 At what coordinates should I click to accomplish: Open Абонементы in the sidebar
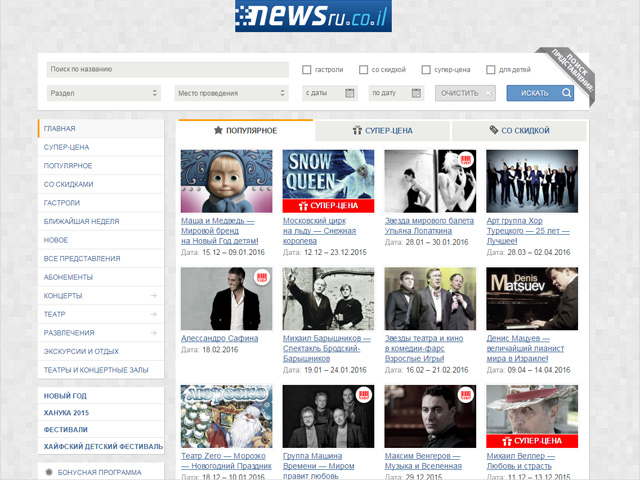pos(101,277)
